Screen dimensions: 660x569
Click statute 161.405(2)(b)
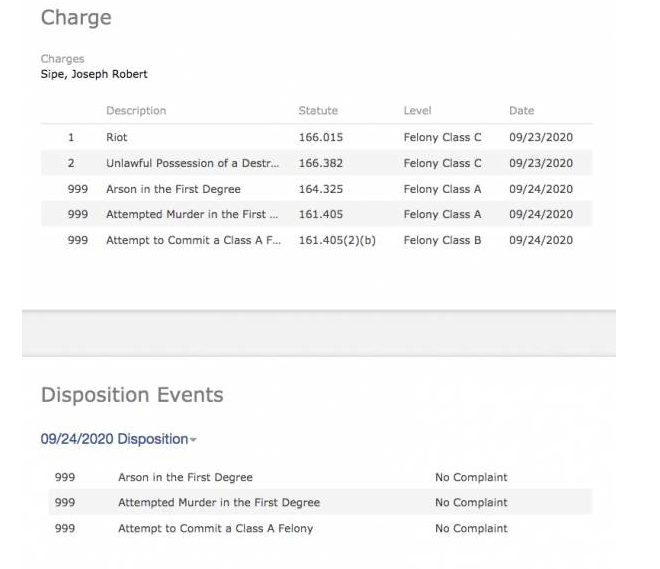click(x=337, y=240)
